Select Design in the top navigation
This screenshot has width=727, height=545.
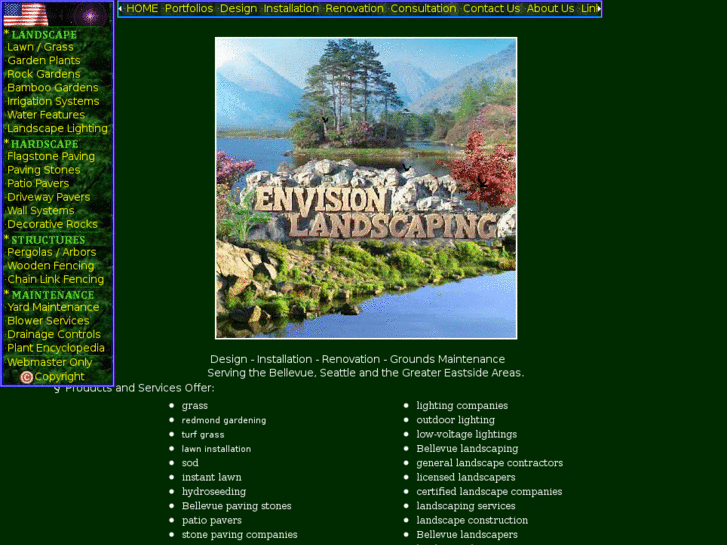tap(238, 9)
